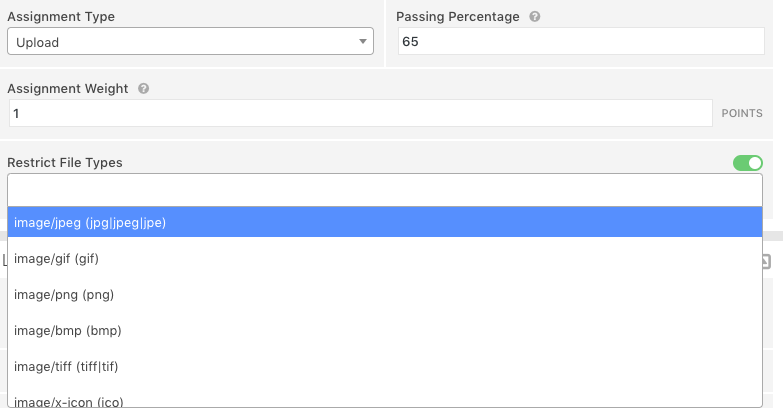Select the image/jpeg (jpg|jpeg|jpe) option

384,222
